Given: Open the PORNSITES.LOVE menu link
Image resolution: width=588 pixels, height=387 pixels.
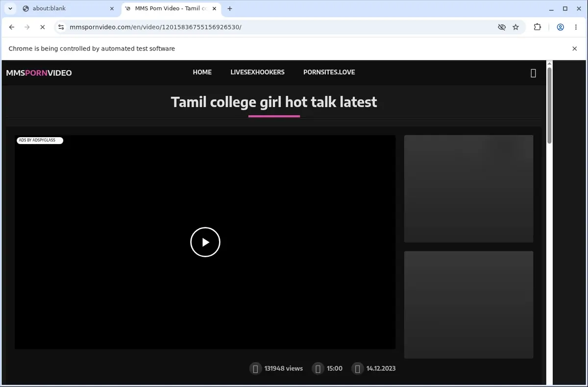Looking at the screenshot, I should [x=329, y=72].
